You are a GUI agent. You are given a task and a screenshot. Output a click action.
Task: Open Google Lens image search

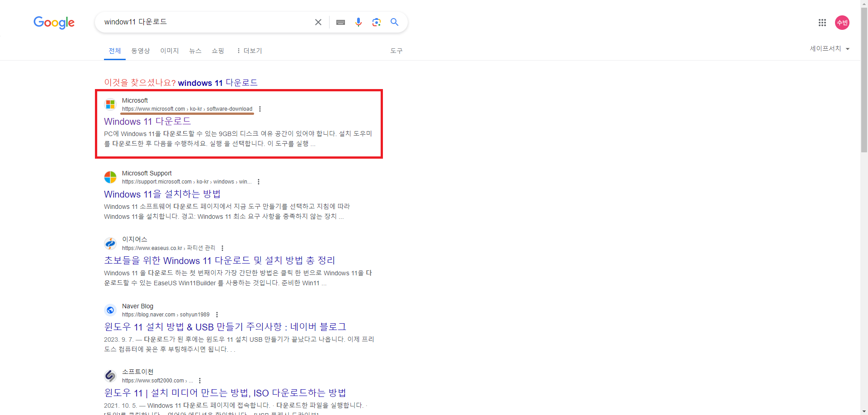(x=377, y=22)
